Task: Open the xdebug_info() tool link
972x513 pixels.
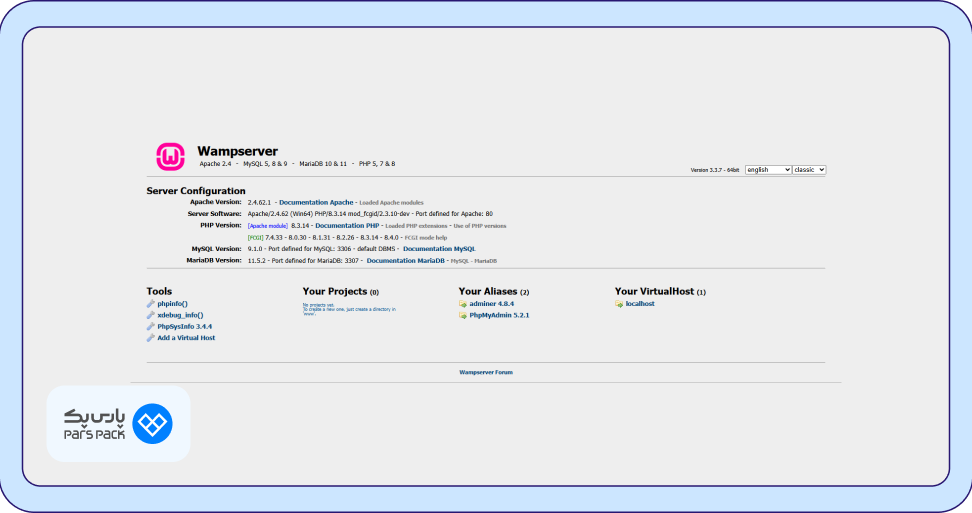Action: (x=180, y=315)
